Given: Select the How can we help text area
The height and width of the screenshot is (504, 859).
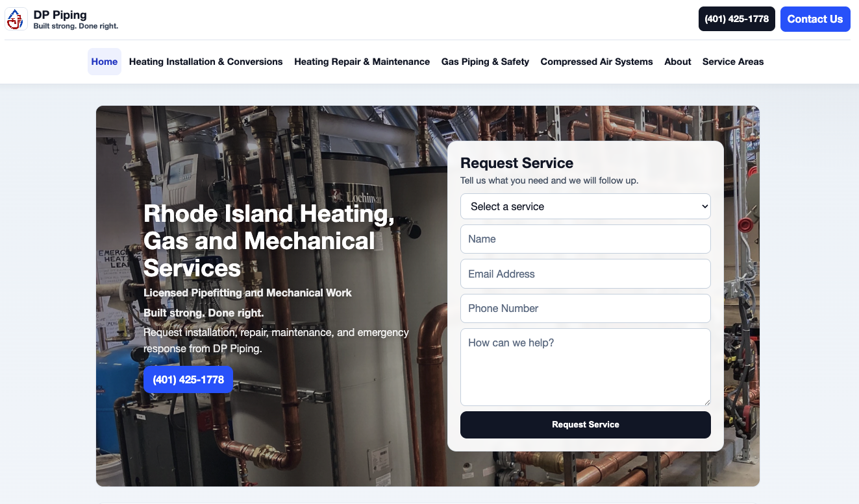Looking at the screenshot, I should tap(585, 366).
